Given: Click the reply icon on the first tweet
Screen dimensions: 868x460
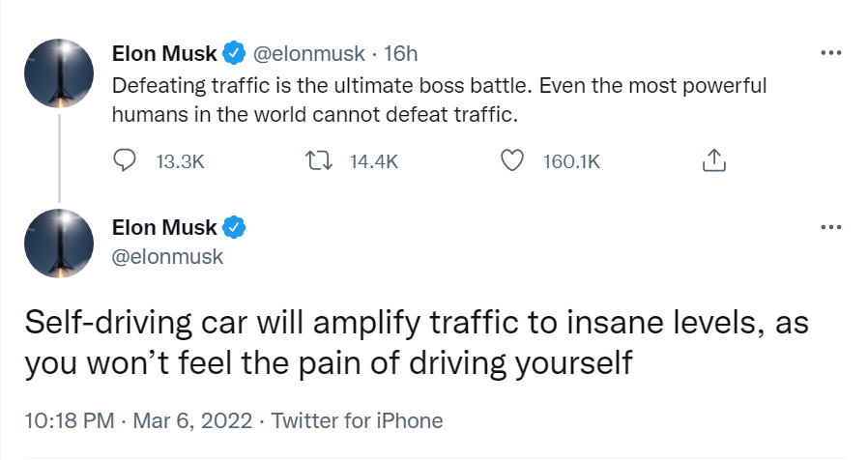Looking at the screenshot, I should point(125,161).
